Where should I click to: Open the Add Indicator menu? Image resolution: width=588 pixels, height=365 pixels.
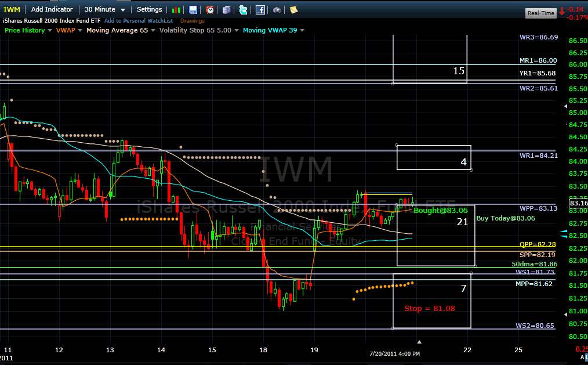click(x=52, y=9)
